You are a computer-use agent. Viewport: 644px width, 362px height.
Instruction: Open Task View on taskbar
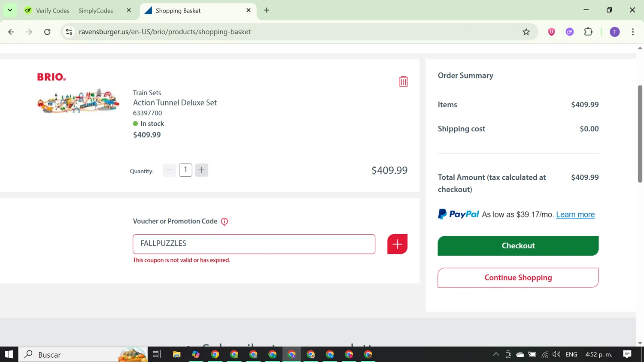click(157, 354)
